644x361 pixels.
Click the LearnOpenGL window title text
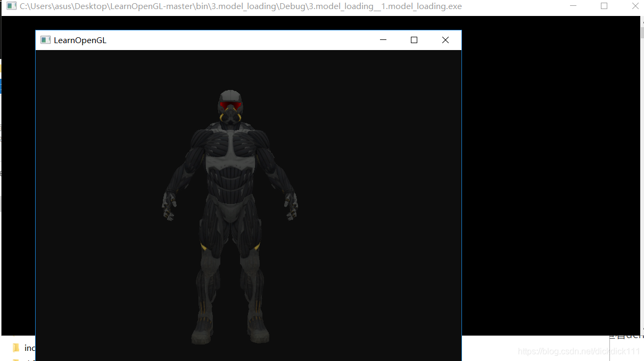pyautogui.click(x=80, y=40)
